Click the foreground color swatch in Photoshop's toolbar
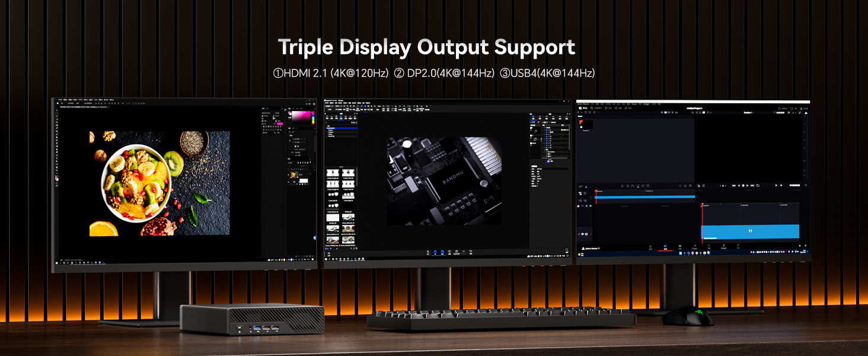The height and width of the screenshot is (356, 868). click(57, 177)
